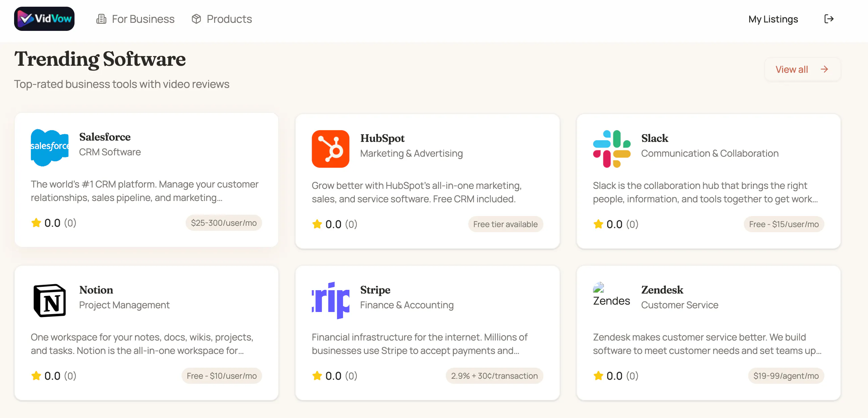Open the Products menu
Viewport: 868px width, 418px height.
point(222,19)
